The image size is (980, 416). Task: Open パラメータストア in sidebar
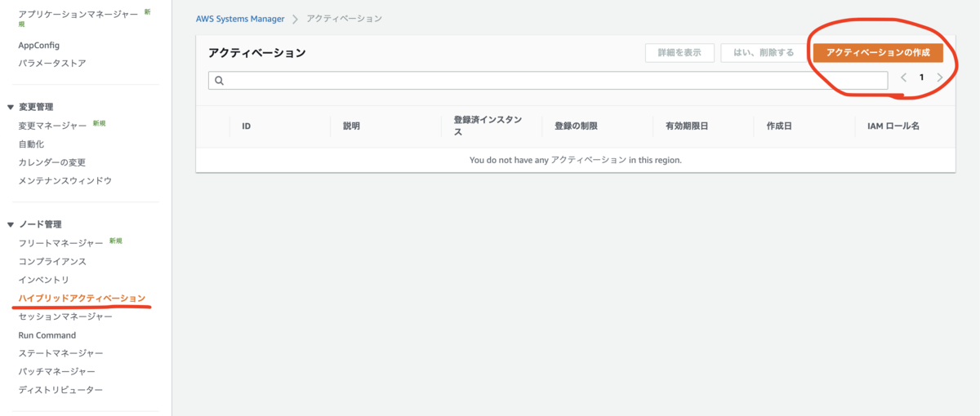52,63
